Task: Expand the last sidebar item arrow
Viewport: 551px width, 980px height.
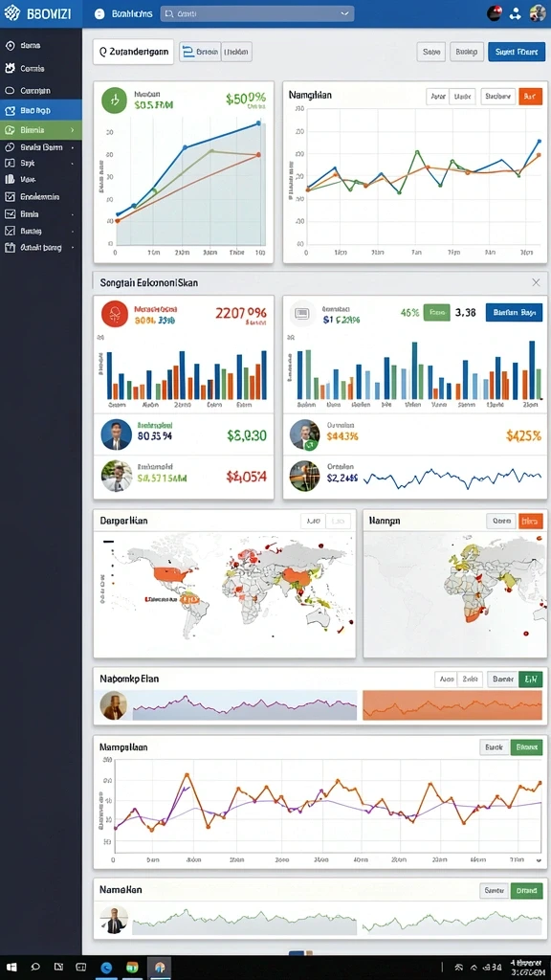Action: (73, 248)
